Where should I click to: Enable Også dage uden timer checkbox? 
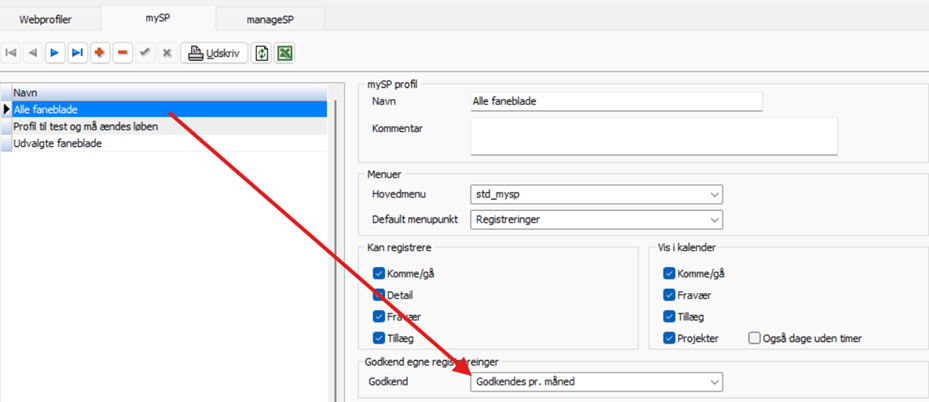pos(755,338)
